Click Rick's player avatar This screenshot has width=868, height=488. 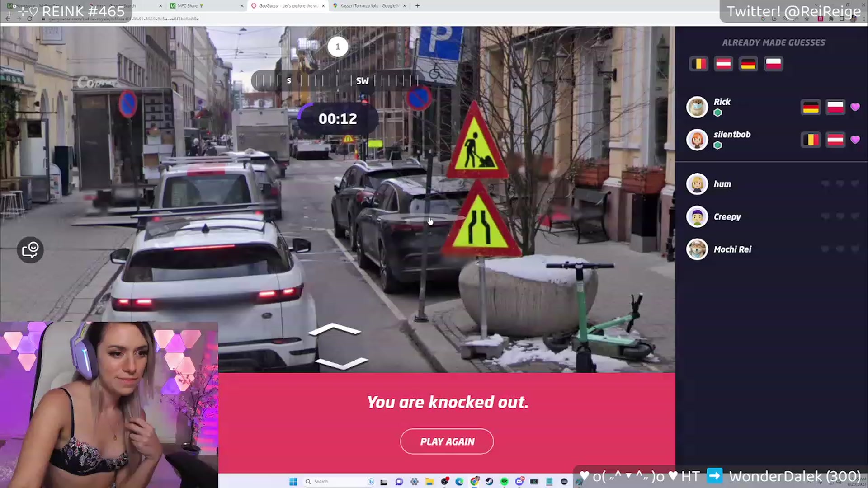[697, 107]
